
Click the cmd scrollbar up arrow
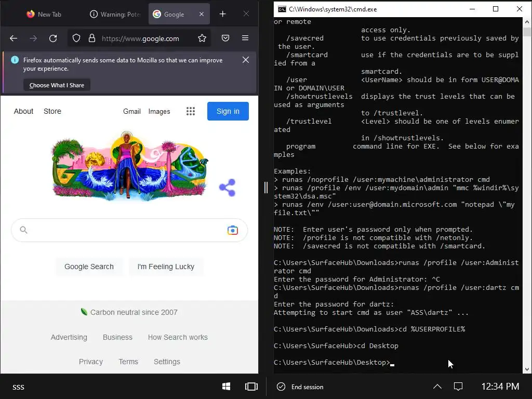pos(527,22)
